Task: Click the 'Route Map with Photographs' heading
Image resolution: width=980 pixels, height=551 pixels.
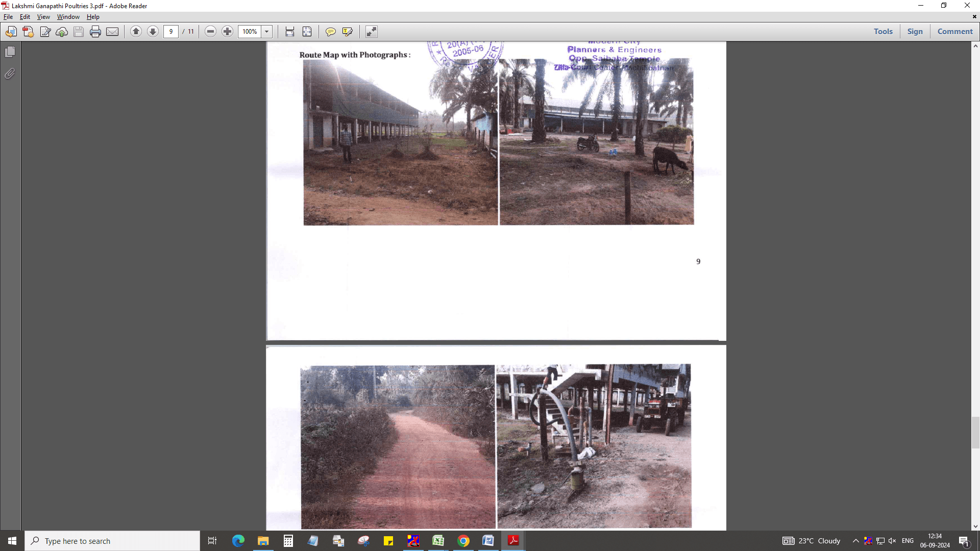Action: click(355, 55)
